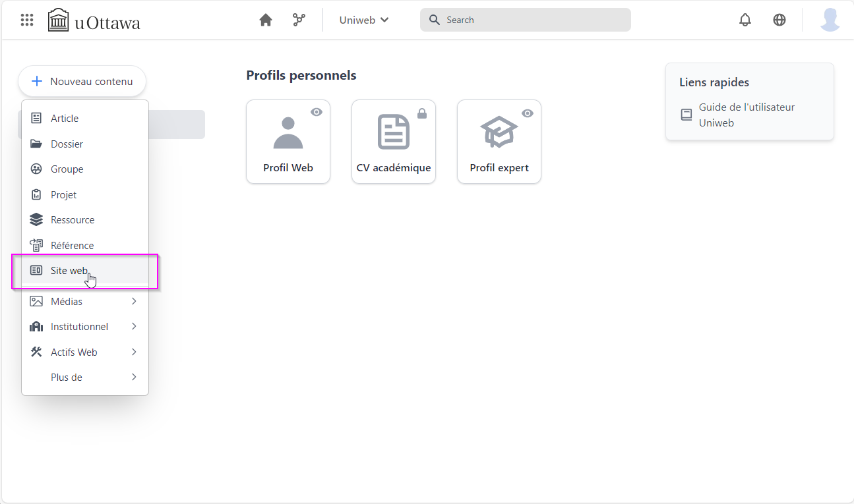Image resolution: width=854 pixels, height=504 pixels.
Task: Open the apps grid launcher icon
Action: pos(27,20)
